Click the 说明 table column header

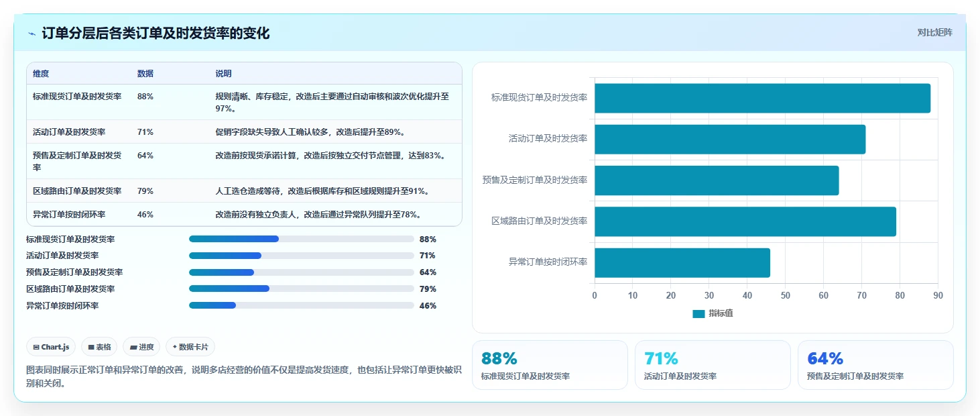pyautogui.click(x=223, y=74)
